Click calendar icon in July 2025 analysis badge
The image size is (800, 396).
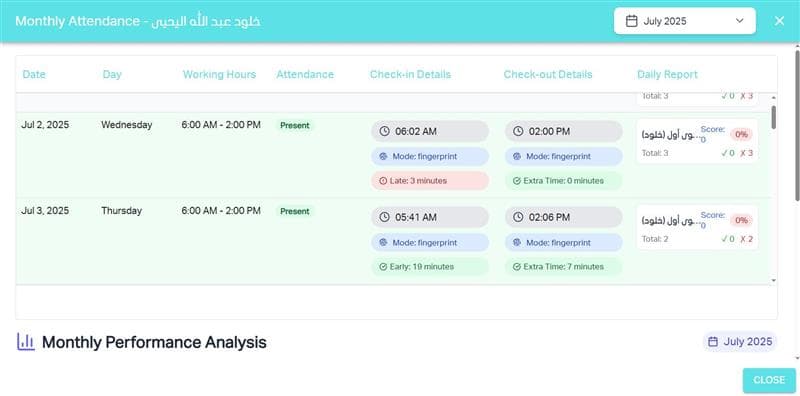pyautogui.click(x=713, y=341)
